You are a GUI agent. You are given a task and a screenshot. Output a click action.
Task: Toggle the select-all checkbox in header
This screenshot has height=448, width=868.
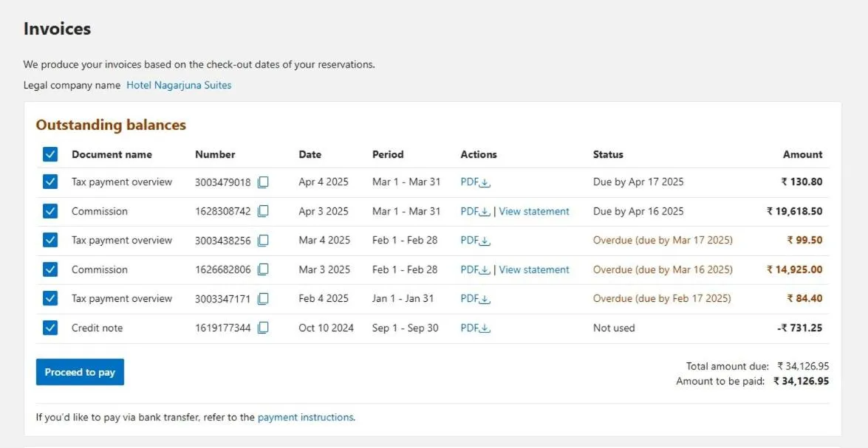[x=50, y=154]
